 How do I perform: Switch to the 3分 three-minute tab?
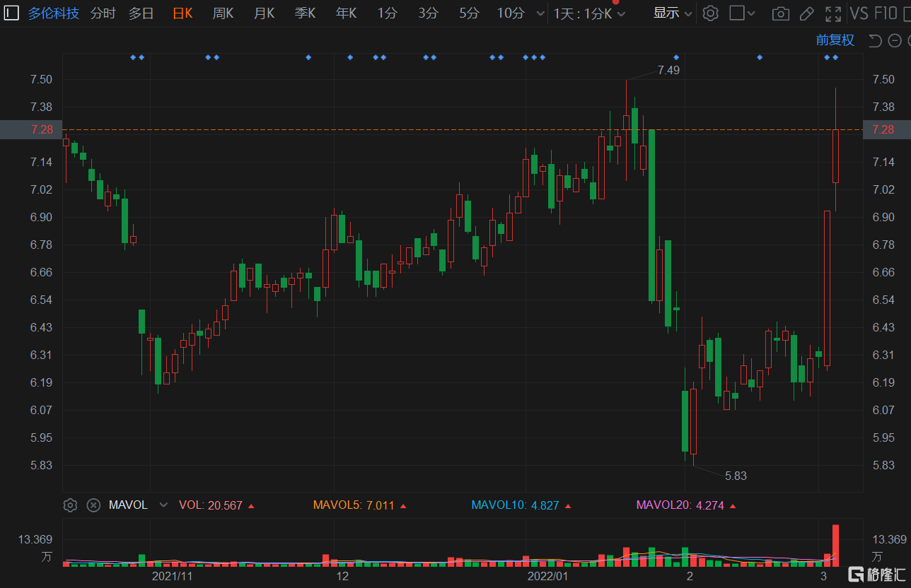click(428, 13)
